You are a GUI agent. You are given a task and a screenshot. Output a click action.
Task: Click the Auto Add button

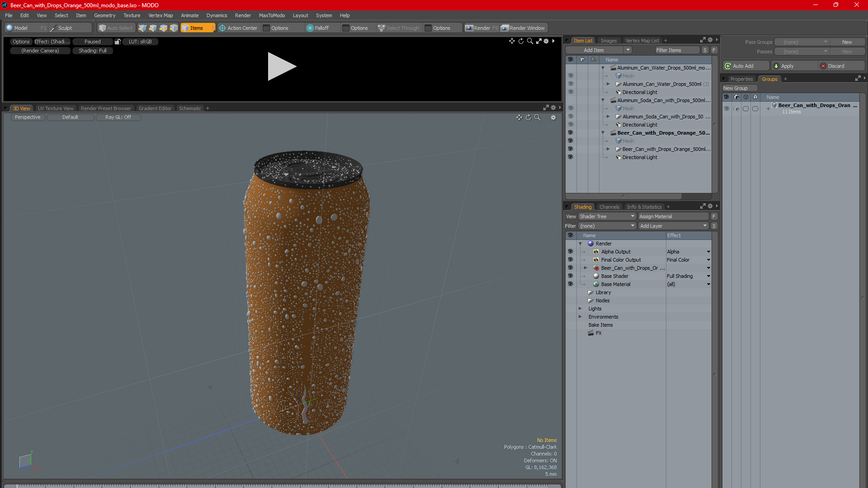coord(745,66)
